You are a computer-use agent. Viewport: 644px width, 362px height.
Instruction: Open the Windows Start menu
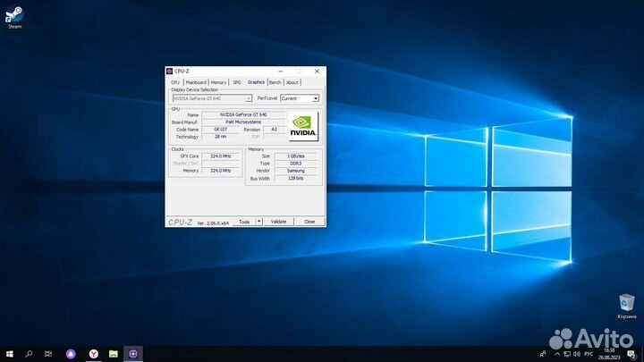click(10, 354)
